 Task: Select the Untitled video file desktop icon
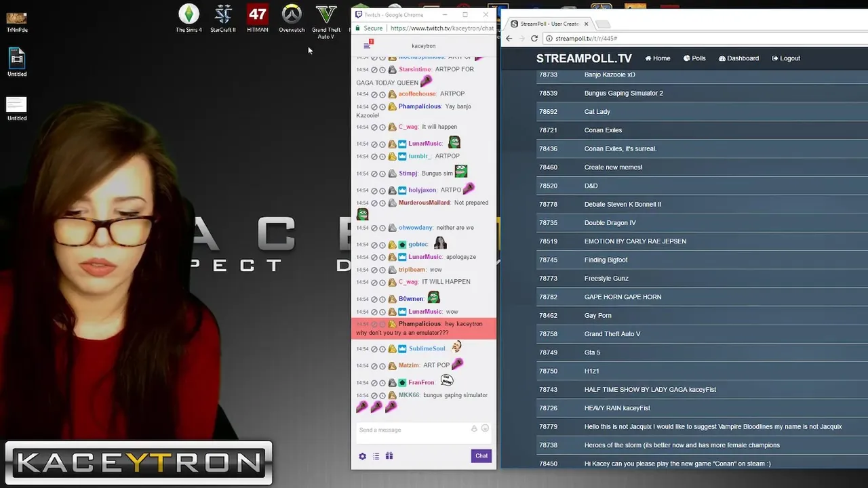pyautogui.click(x=17, y=62)
